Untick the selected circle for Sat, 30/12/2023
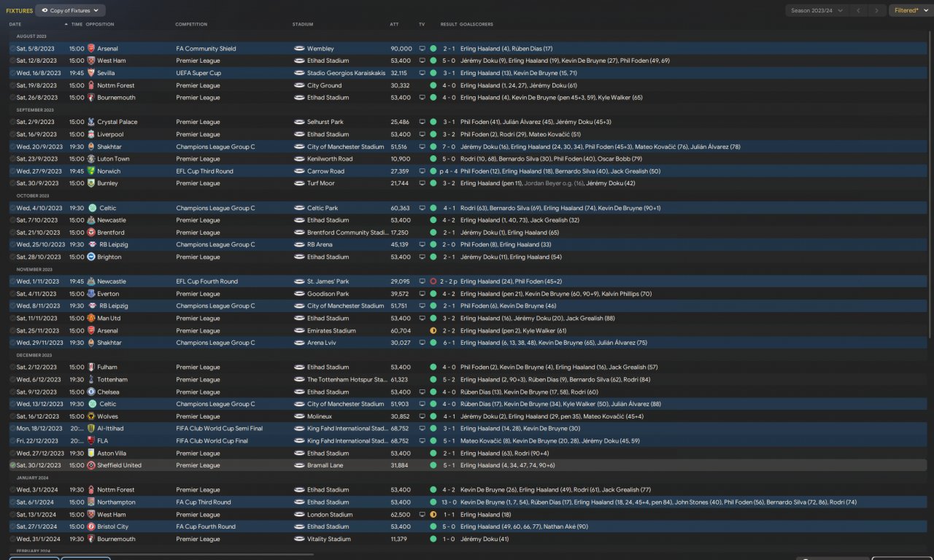 [x=12, y=465]
